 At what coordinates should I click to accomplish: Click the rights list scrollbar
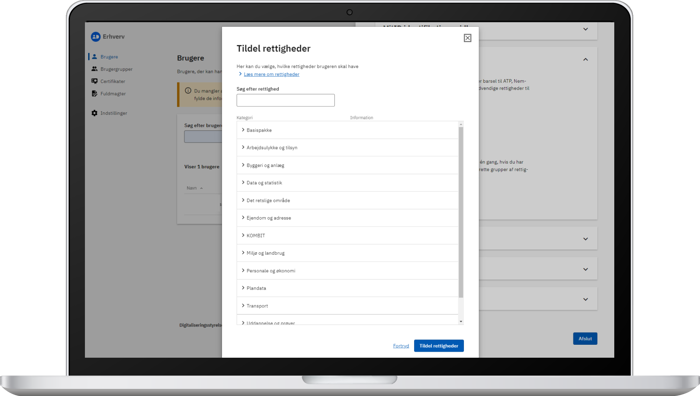tap(461, 212)
